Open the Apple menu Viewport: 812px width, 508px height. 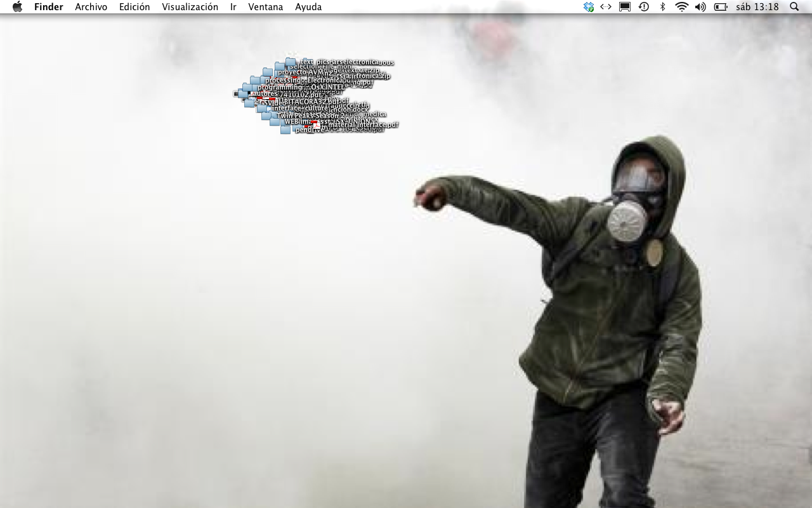pyautogui.click(x=17, y=7)
